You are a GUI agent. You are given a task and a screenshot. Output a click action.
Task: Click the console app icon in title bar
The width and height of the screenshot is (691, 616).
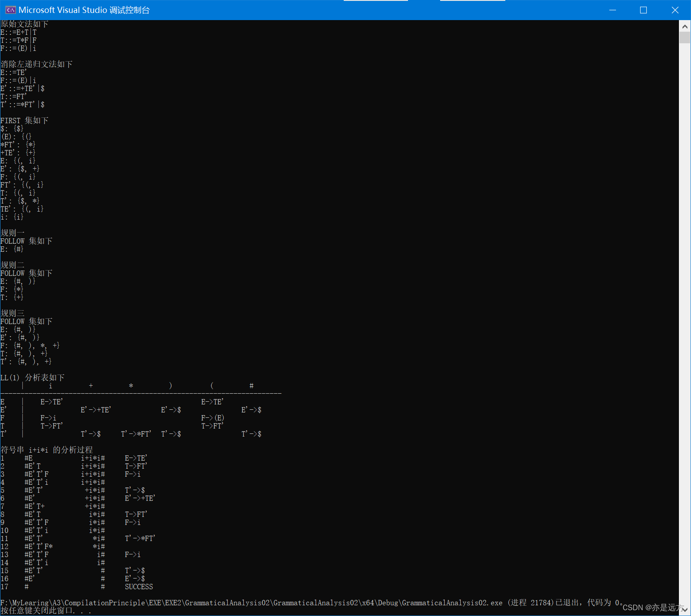10,10
